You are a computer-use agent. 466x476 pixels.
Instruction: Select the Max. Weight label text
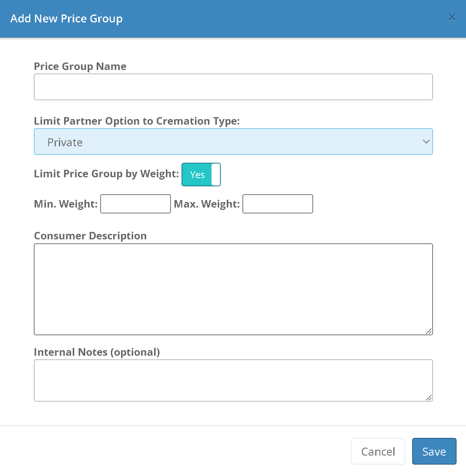coord(207,204)
